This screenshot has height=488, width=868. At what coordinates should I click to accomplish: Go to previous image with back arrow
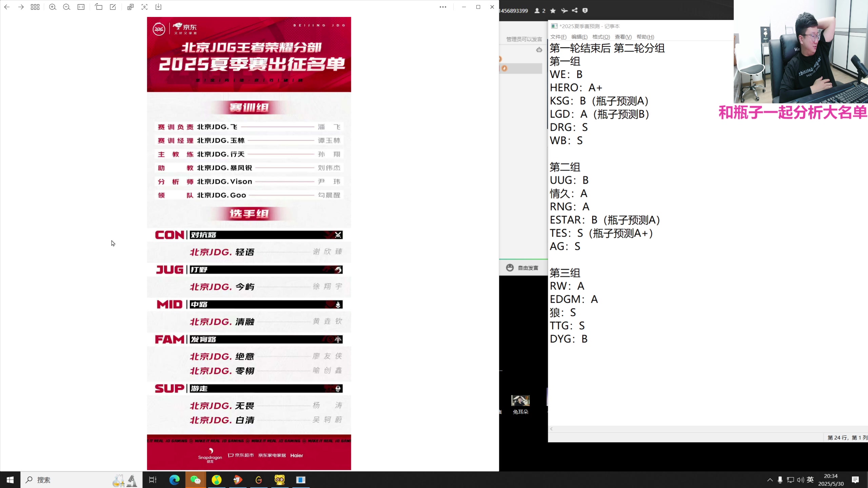coord(7,7)
